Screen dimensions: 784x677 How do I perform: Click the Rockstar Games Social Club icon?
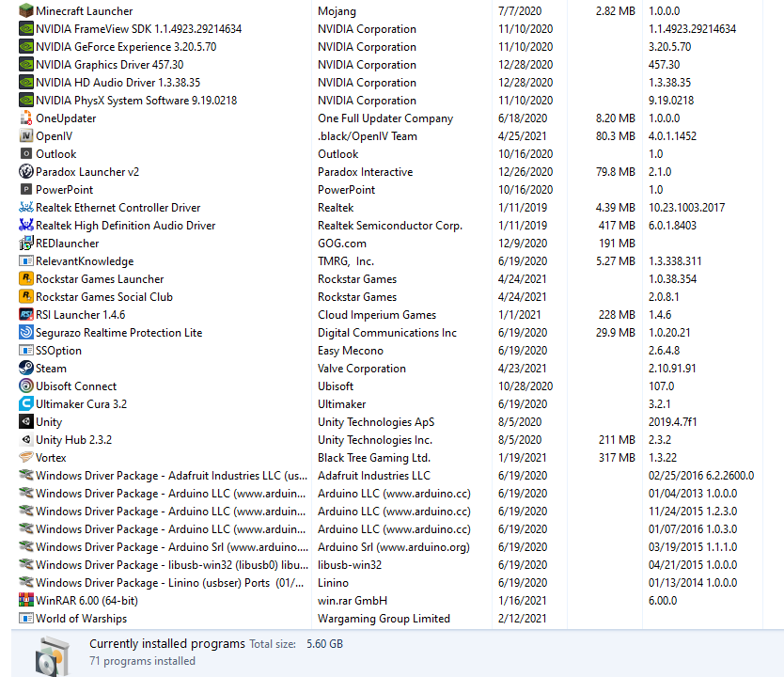(x=26, y=296)
